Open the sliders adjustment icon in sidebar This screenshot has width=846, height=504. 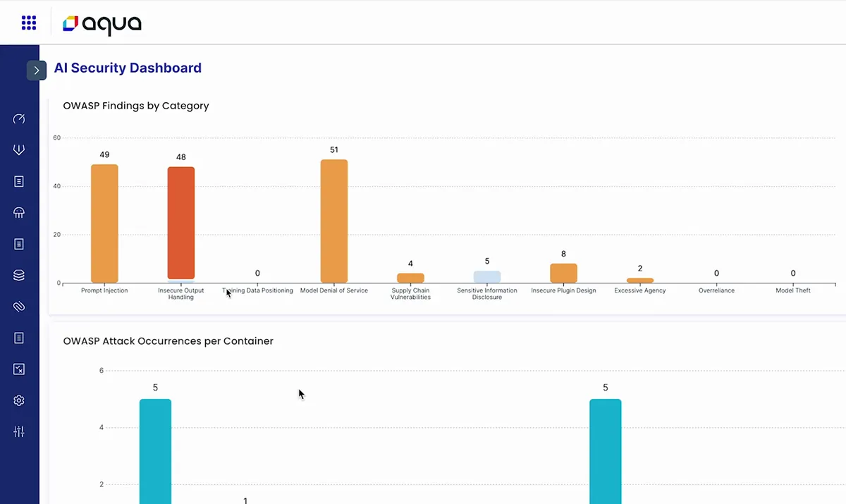point(19,431)
